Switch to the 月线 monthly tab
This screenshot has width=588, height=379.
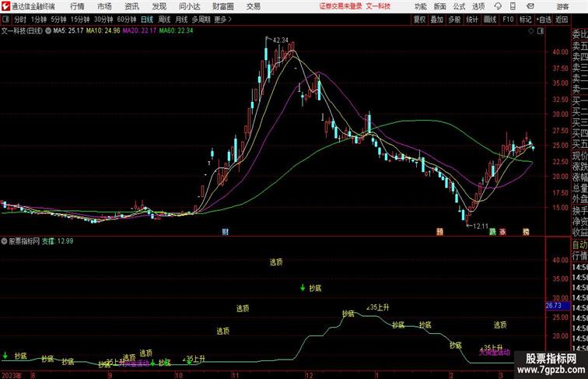point(181,19)
